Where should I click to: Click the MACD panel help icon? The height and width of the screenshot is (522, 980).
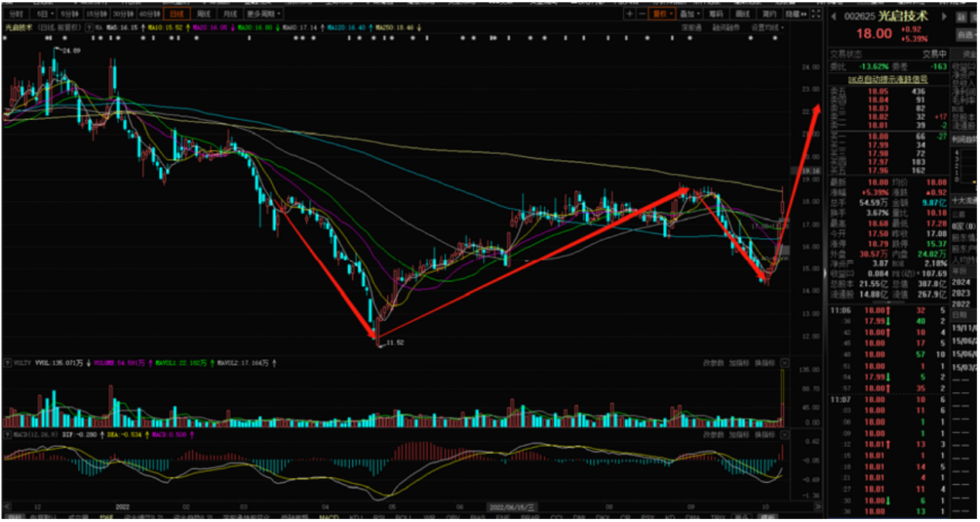pos(8,435)
